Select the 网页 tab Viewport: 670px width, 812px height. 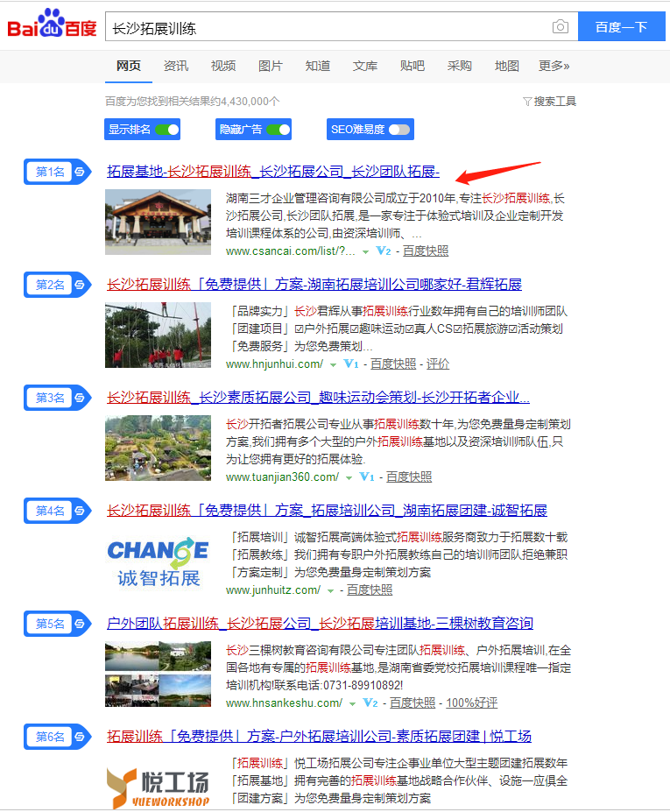click(129, 66)
